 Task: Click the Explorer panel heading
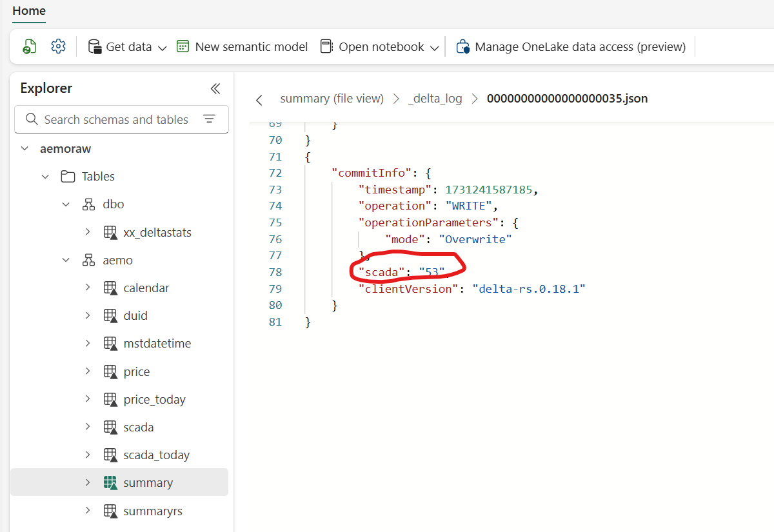click(46, 88)
